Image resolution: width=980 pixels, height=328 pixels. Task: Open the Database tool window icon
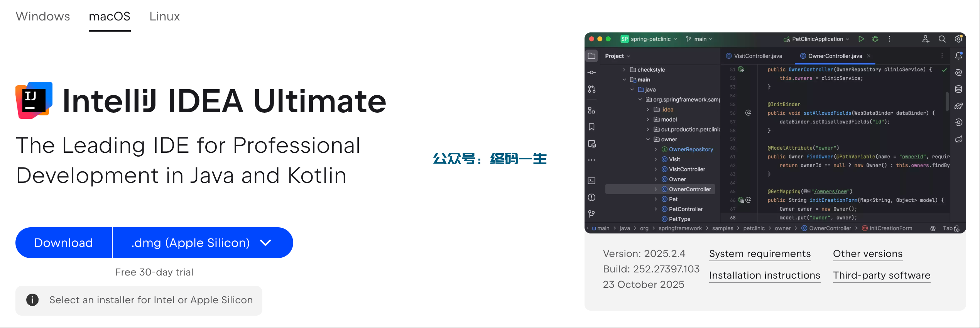(958, 89)
